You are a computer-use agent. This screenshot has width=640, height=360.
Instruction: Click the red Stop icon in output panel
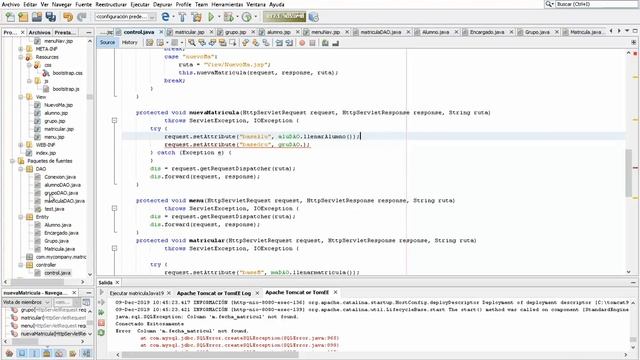(x=102, y=323)
